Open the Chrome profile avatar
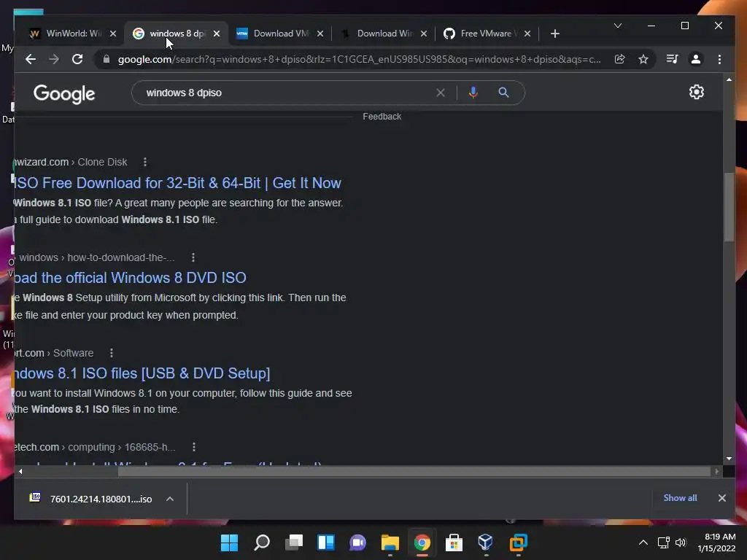Image resolution: width=747 pixels, height=560 pixels. (695, 59)
